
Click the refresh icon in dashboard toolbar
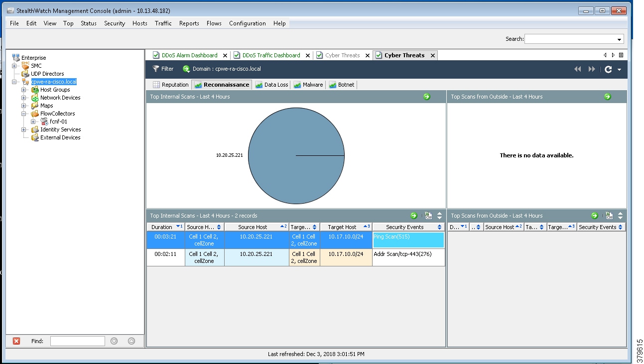(608, 69)
